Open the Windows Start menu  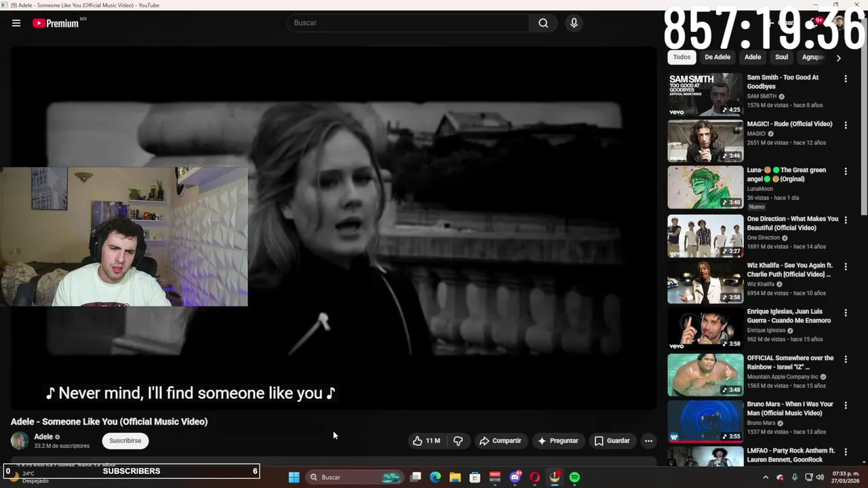coord(294,477)
